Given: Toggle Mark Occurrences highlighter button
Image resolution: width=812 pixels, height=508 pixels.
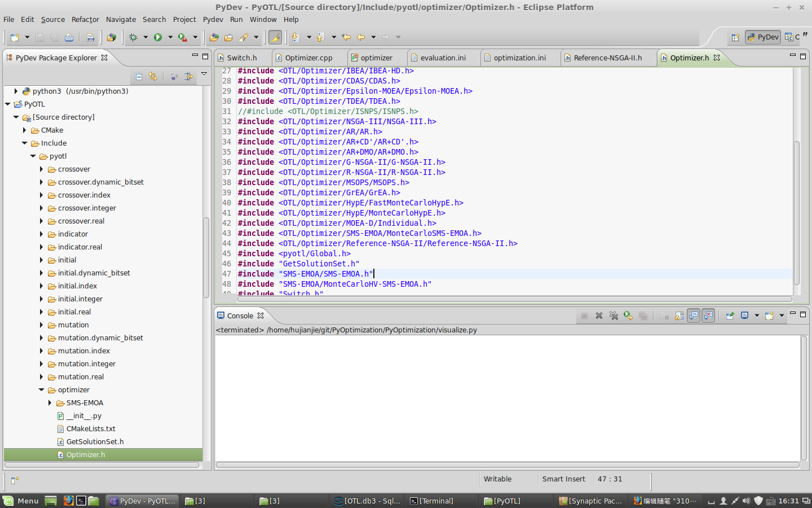Looking at the screenshot, I should tap(275, 37).
